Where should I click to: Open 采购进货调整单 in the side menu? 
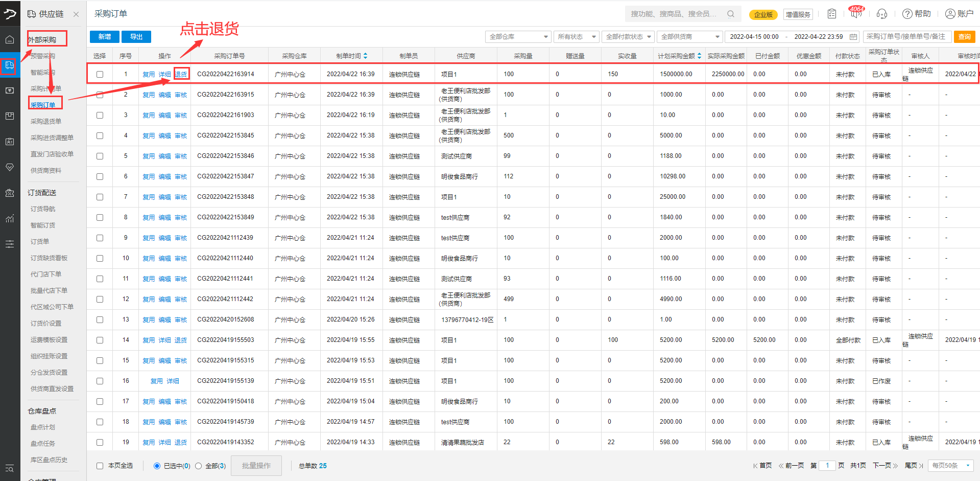[x=52, y=138]
